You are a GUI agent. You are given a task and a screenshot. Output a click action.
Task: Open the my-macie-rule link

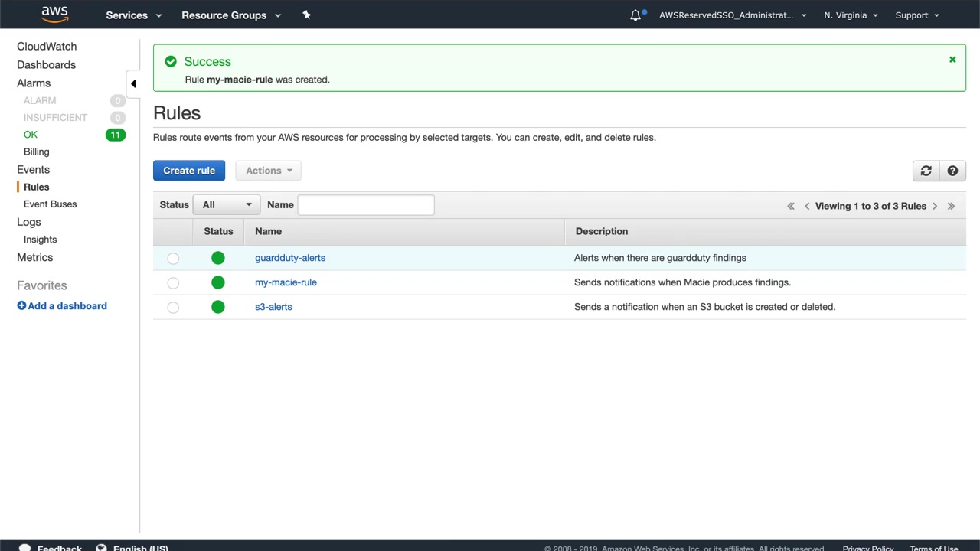tap(286, 282)
